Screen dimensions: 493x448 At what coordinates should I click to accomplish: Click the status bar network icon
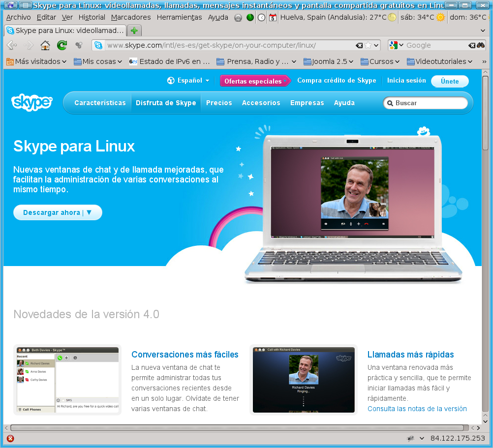pyautogui.click(x=411, y=438)
